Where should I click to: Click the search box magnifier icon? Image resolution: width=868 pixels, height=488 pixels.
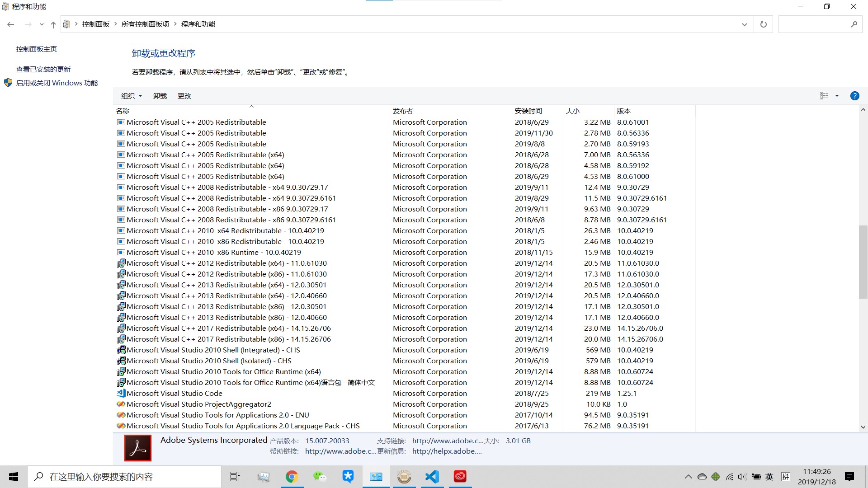pyautogui.click(x=854, y=24)
